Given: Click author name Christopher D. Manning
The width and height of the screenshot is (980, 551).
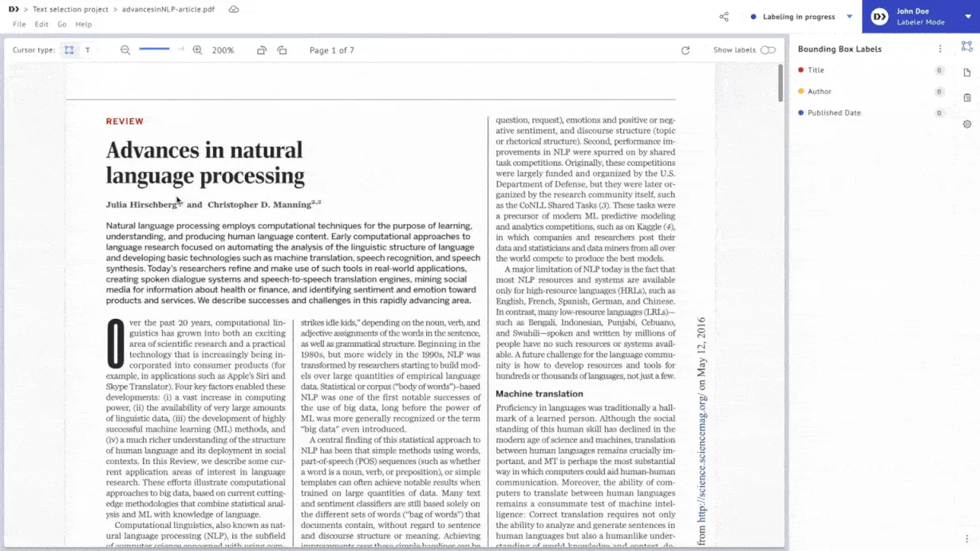Looking at the screenshot, I should [259, 205].
